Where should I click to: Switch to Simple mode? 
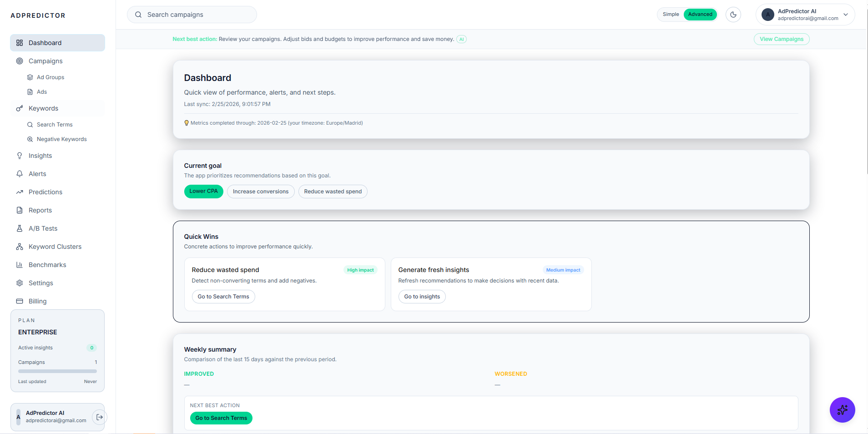[670, 14]
